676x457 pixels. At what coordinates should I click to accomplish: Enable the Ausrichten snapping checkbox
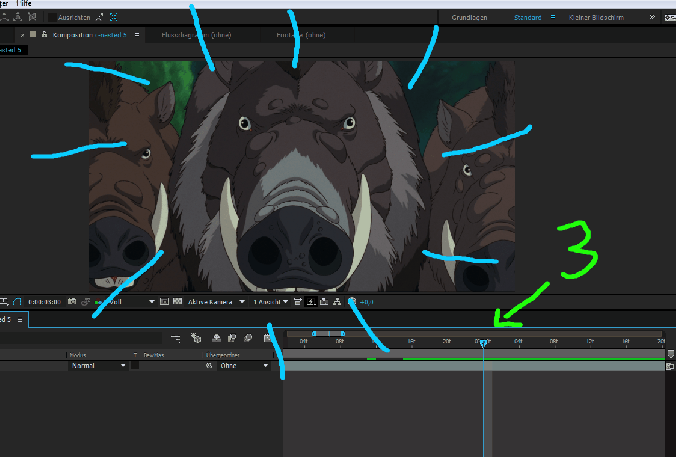coord(52,17)
